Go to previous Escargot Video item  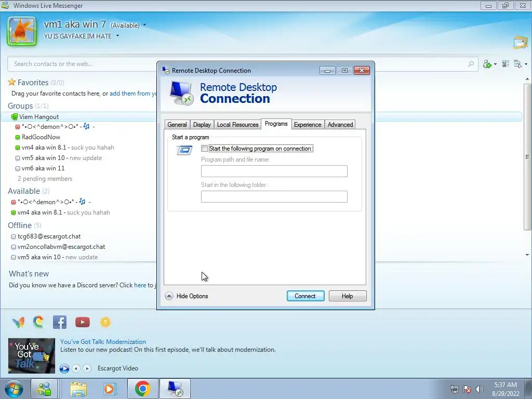click(x=76, y=368)
